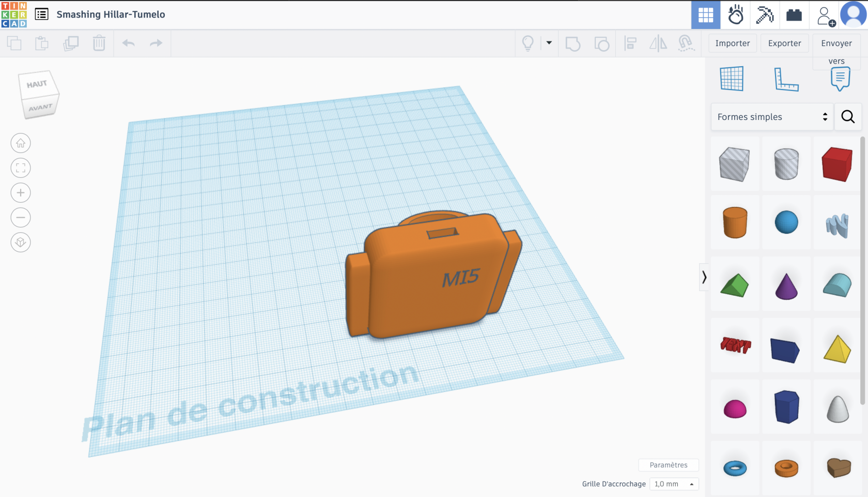Invite collaborator with add-person icon

tap(826, 16)
